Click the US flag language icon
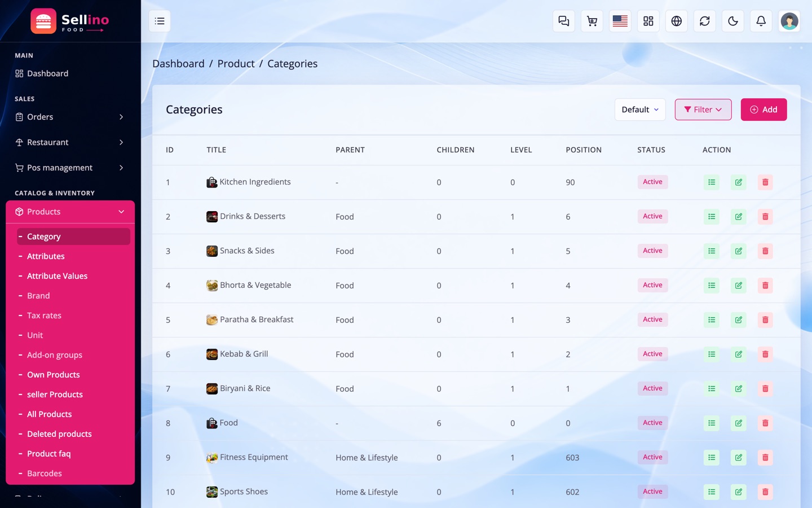This screenshot has width=812, height=508. 620,21
